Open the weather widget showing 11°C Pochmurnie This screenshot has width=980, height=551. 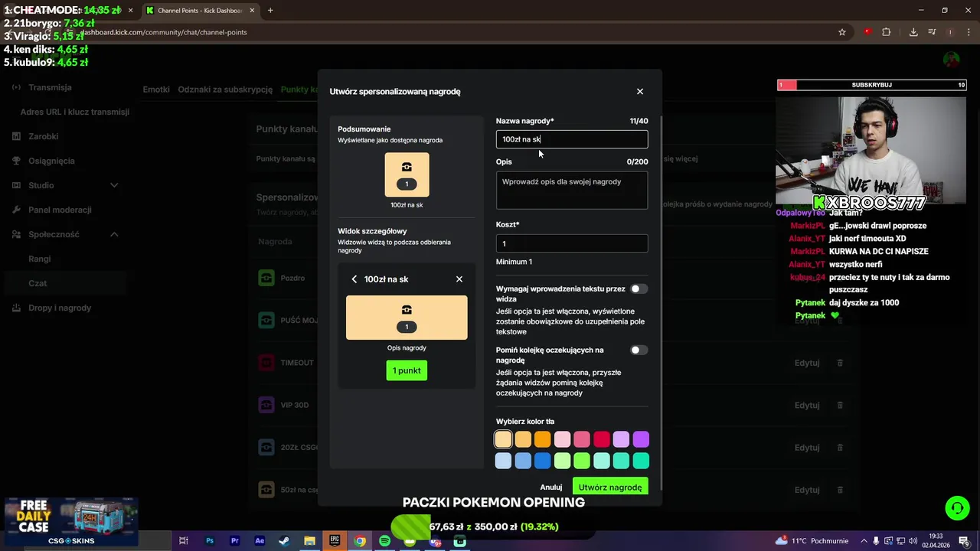point(812,541)
